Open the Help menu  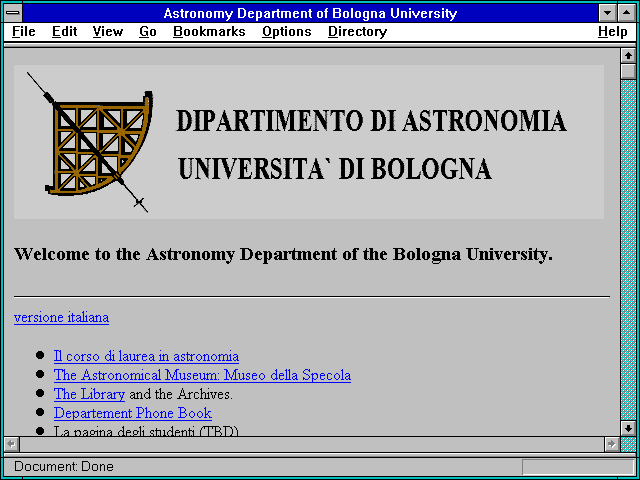click(x=613, y=32)
